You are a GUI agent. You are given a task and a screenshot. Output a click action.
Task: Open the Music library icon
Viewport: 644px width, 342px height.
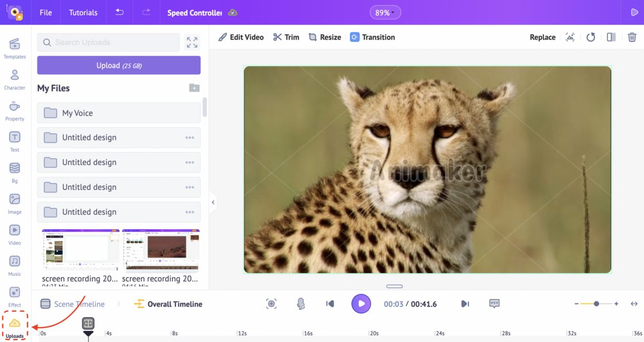[x=14, y=265]
